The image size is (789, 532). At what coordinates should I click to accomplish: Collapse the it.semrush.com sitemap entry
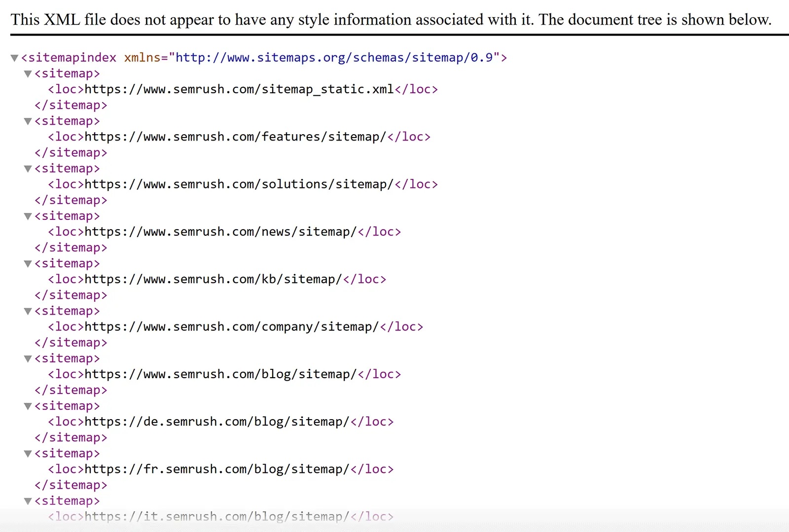[x=28, y=500]
